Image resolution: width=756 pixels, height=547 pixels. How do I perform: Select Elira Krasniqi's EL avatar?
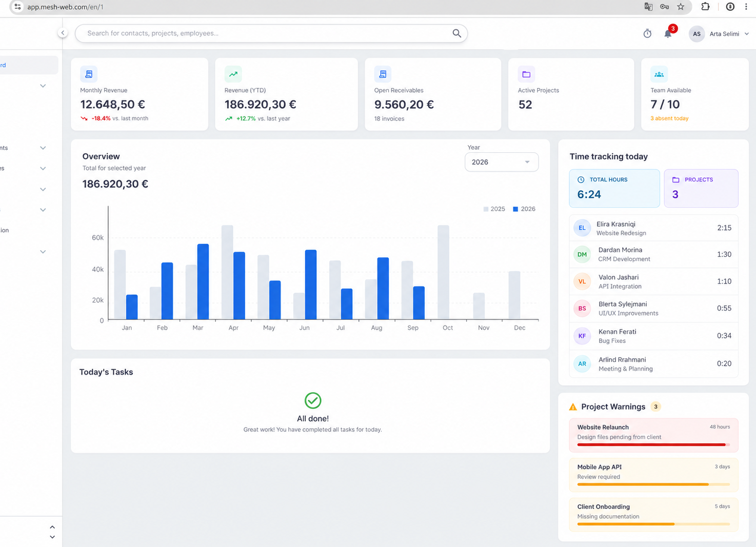[x=582, y=228]
